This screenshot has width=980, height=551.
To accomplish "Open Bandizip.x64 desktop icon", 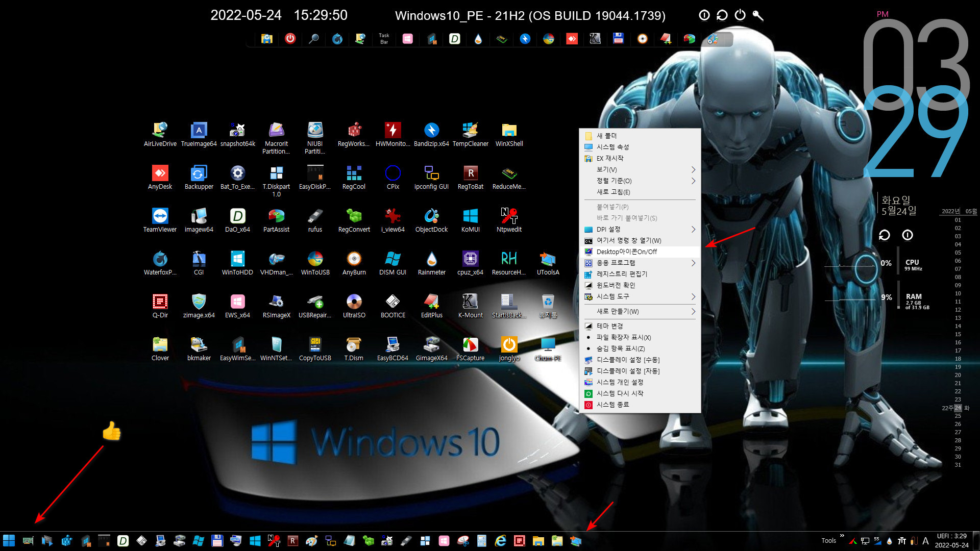I will coord(431,134).
